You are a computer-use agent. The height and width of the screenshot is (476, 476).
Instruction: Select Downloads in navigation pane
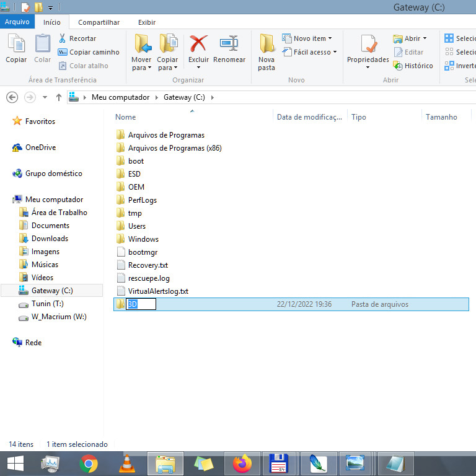50,239
